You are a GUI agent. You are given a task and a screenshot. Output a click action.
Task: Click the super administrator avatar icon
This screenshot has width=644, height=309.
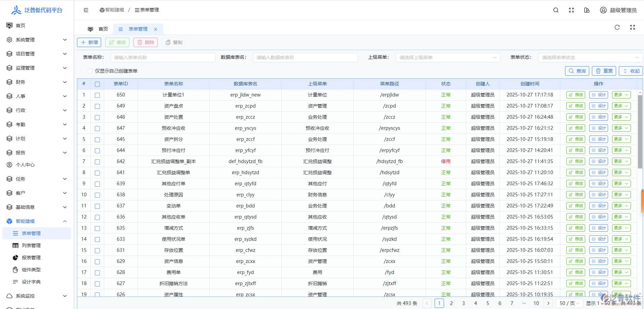pyautogui.click(x=603, y=10)
